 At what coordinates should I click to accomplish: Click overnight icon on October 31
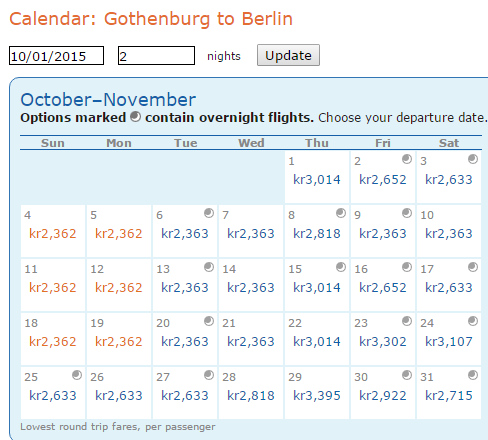pyautogui.click(x=473, y=375)
